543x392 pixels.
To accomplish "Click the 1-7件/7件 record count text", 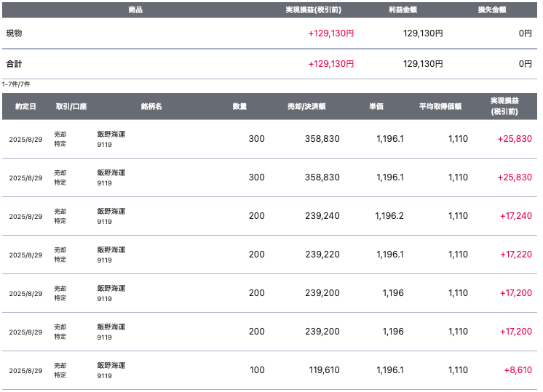I will point(16,84).
